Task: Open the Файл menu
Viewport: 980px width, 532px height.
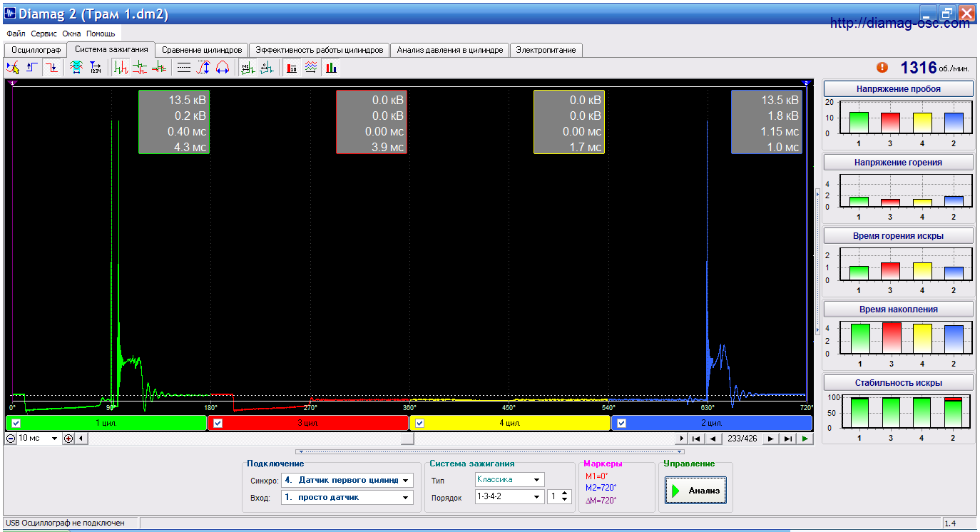Action: pyautogui.click(x=16, y=34)
